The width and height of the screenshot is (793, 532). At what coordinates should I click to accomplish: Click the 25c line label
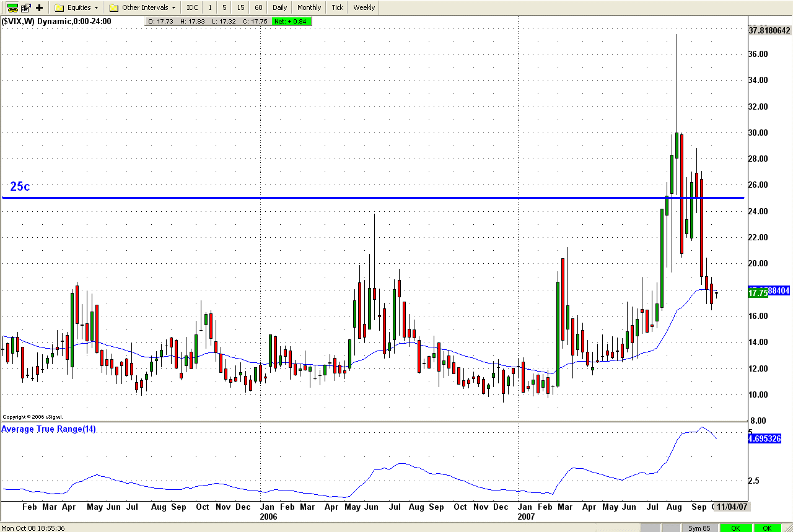[20, 186]
